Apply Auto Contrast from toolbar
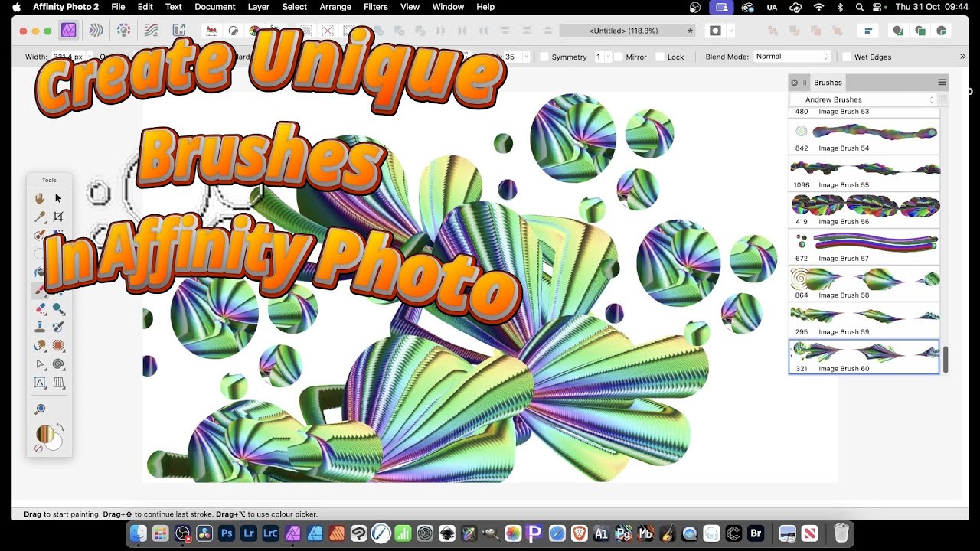This screenshot has width=980, height=551. click(x=234, y=31)
